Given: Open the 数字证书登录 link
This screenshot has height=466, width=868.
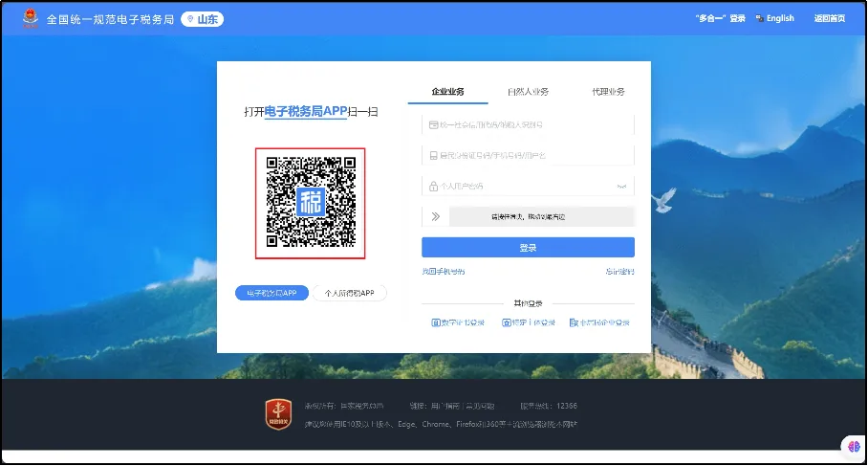Looking at the screenshot, I should coord(463,322).
